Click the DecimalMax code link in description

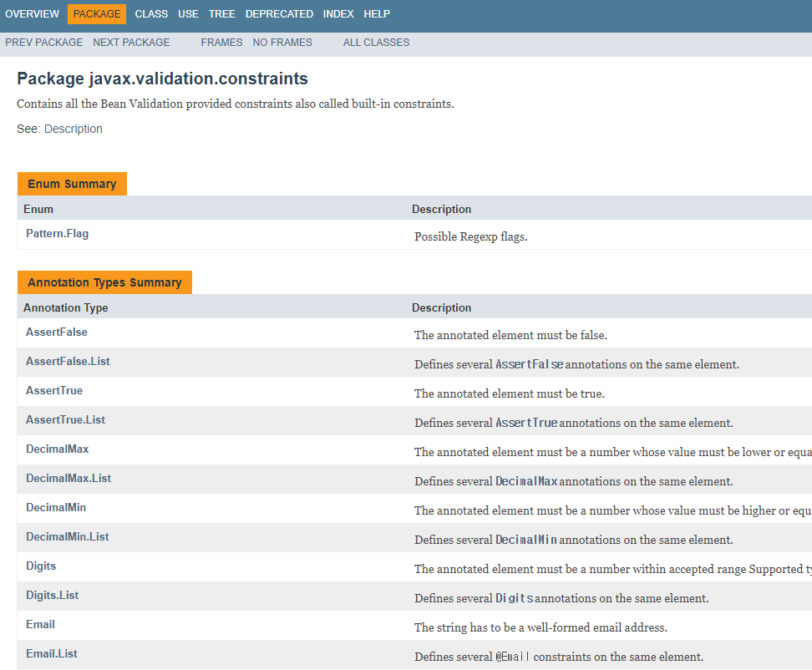[526, 481]
